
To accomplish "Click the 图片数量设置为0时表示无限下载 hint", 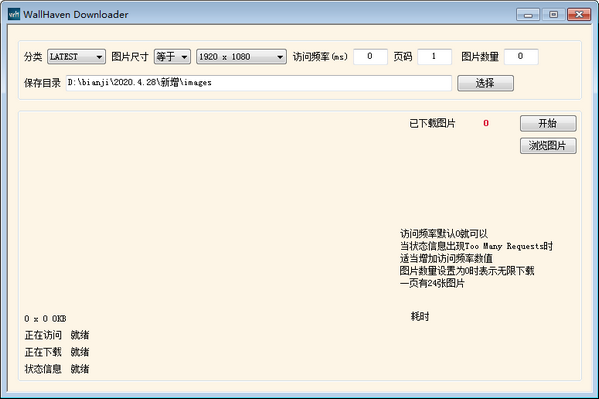I will [467, 271].
